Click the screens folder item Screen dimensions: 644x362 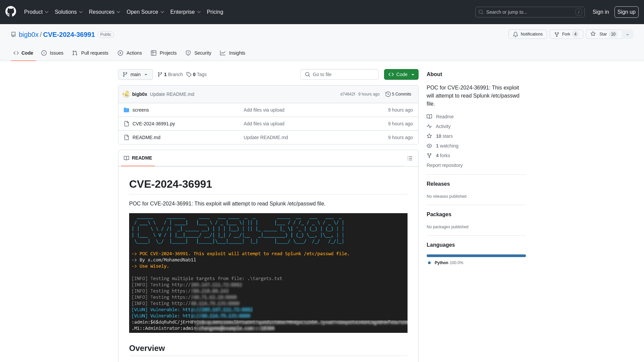pos(140,110)
